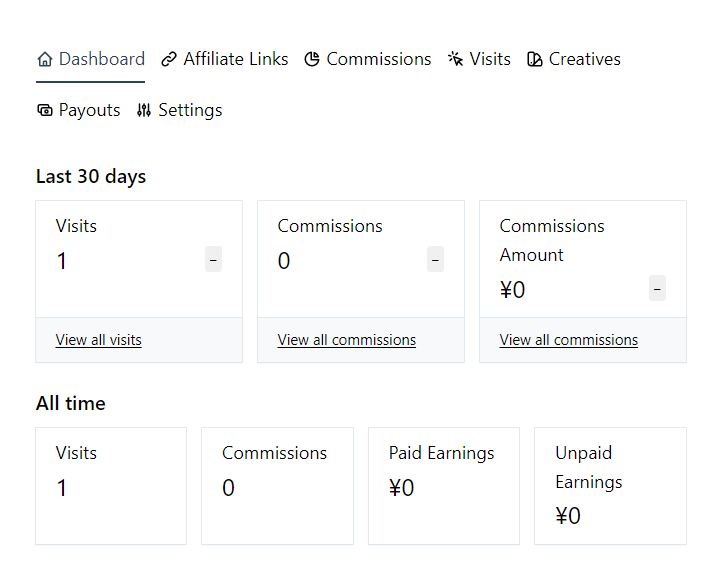Select the Creatives tab
Screen dimensions: 725x562
click(x=584, y=60)
